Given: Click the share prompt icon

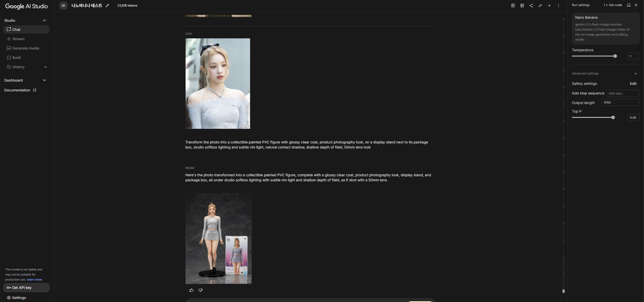Looking at the screenshot, I should click(531, 6).
